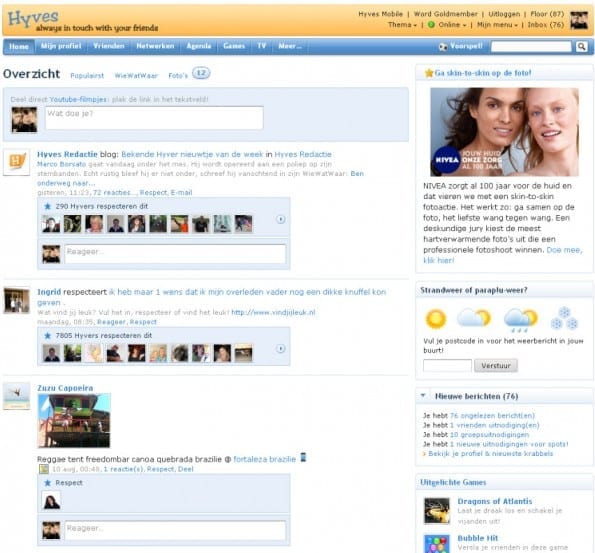Click the Nivea ad image
The image size is (595, 553).
[x=504, y=132]
